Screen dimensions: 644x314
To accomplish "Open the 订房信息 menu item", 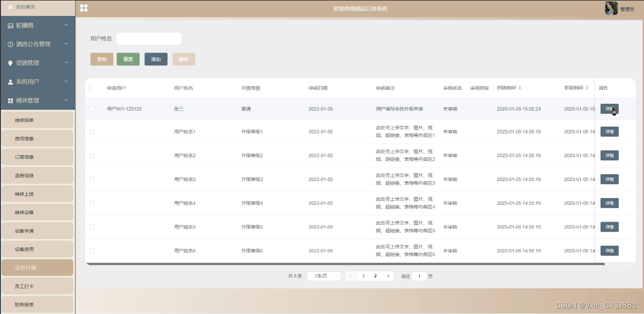I will point(38,157).
